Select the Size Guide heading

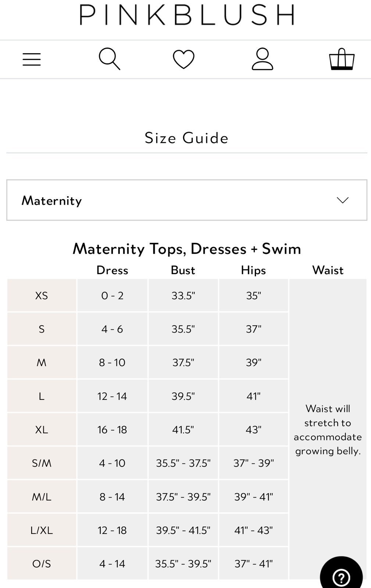pyautogui.click(x=187, y=138)
